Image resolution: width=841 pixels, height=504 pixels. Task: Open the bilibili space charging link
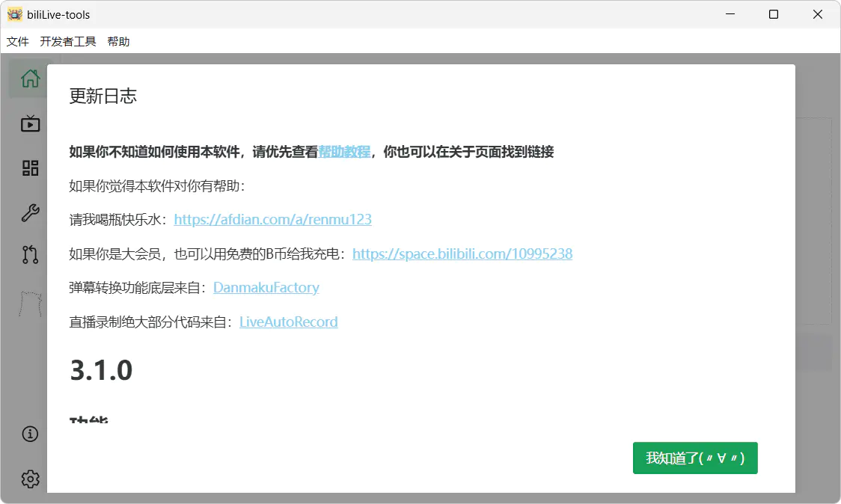click(462, 253)
